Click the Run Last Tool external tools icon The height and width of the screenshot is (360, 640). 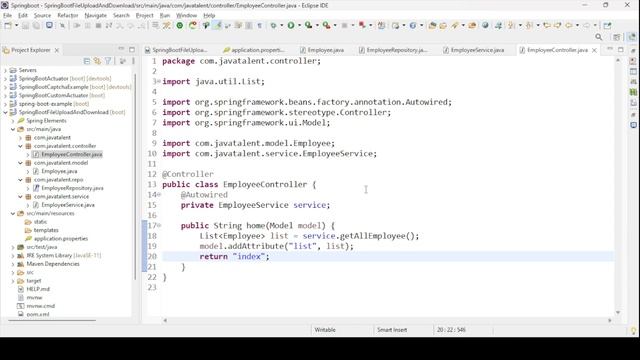click(327, 25)
